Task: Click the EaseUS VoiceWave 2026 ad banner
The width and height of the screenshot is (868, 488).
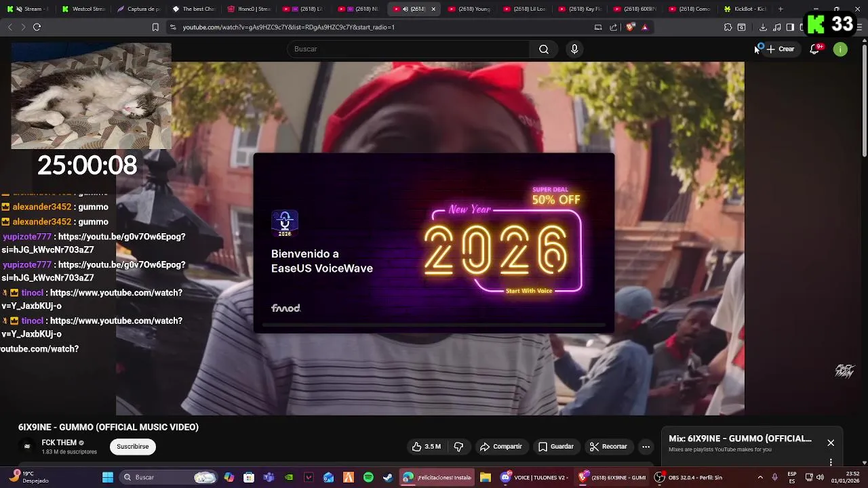Action: (434, 243)
